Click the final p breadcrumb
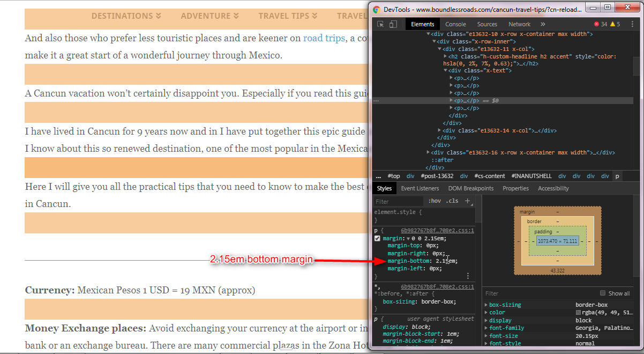 (x=617, y=176)
